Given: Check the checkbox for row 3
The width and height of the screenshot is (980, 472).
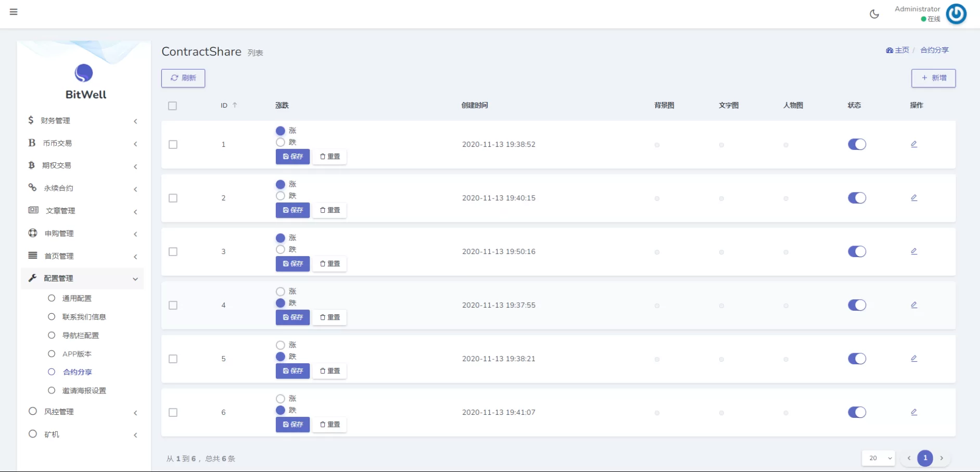Looking at the screenshot, I should point(173,252).
